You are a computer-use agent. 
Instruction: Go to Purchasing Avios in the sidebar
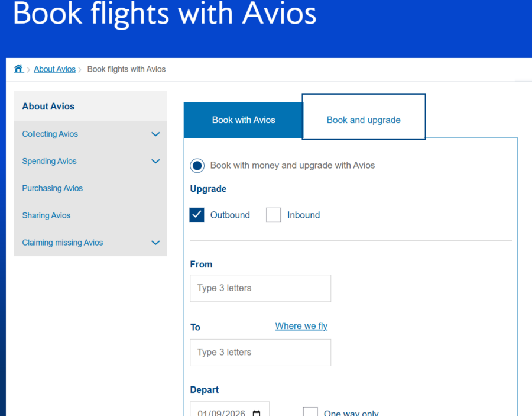point(52,188)
